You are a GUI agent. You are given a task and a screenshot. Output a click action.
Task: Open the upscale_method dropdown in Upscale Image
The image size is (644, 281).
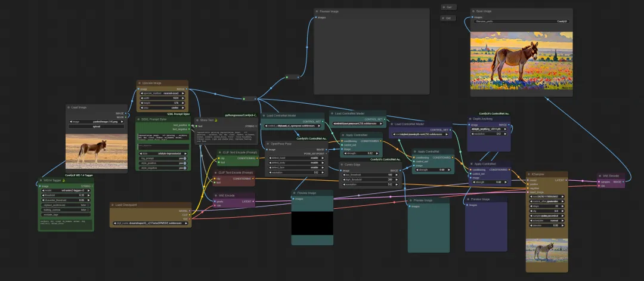tap(162, 94)
